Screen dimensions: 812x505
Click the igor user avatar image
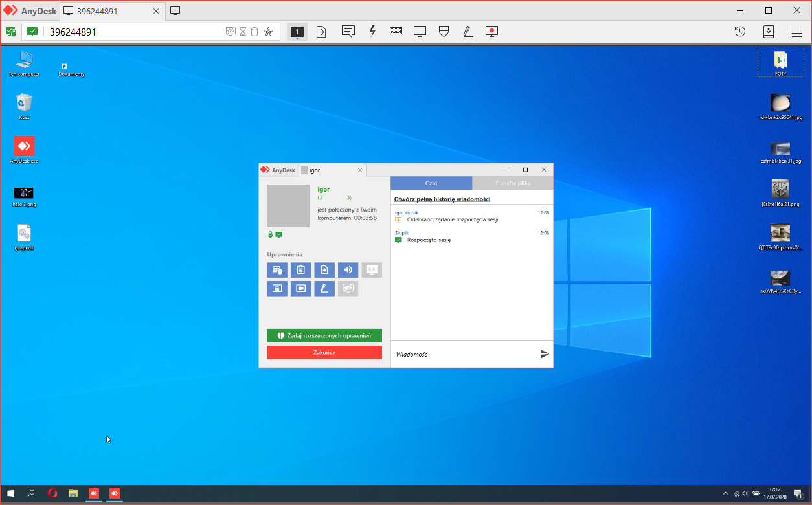click(288, 206)
